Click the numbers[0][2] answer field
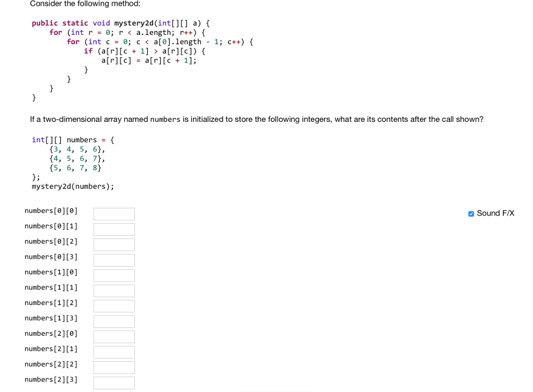Image resolution: width=533 pixels, height=392 pixels. point(113,244)
